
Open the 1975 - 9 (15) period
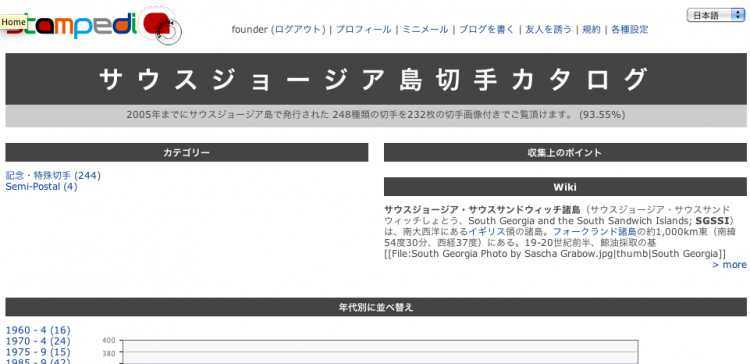[38, 352]
